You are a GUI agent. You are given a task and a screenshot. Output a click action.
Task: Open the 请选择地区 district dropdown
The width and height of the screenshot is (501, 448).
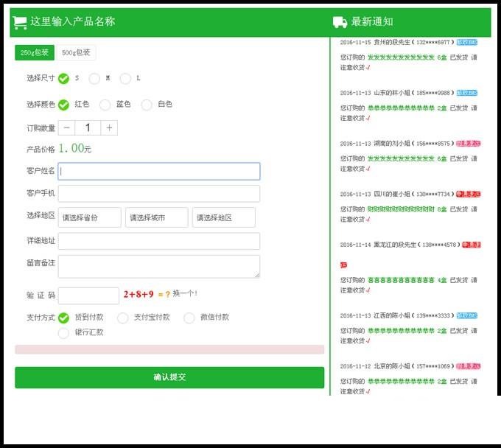(x=223, y=217)
